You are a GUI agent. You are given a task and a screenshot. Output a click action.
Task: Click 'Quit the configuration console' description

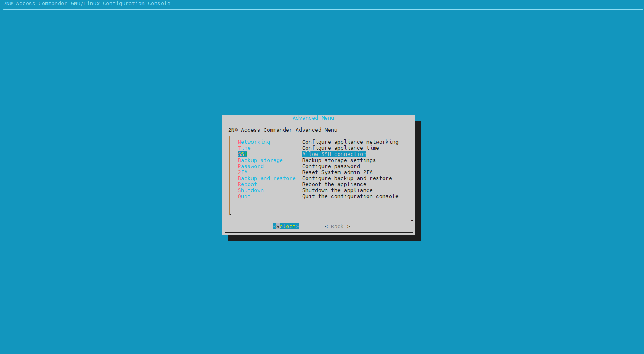coord(350,196)
